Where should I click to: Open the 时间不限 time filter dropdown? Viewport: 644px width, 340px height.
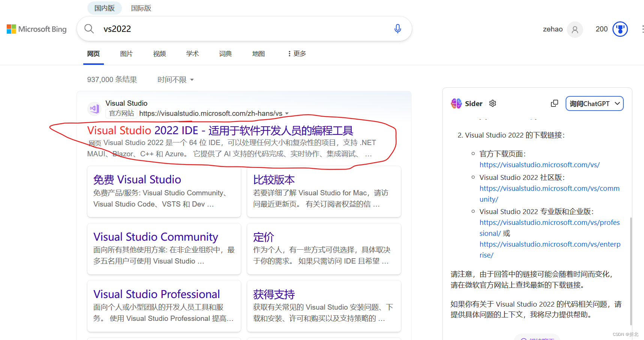(x=176, y=79)
